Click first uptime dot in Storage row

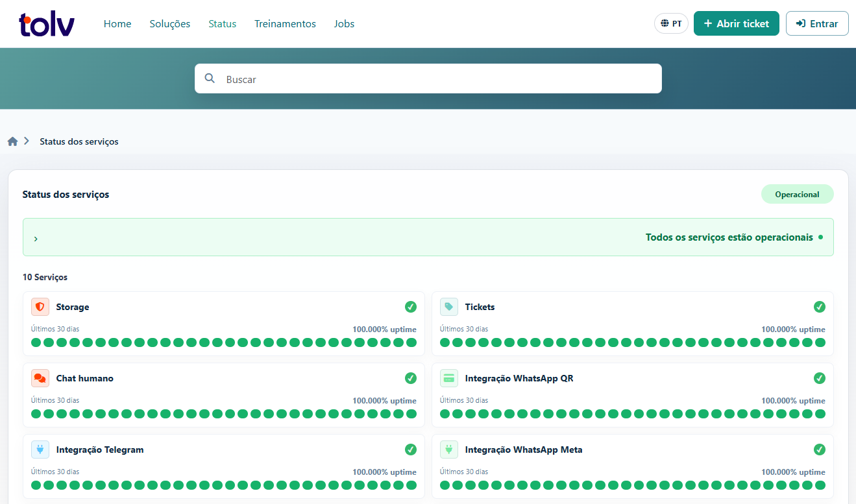36,342
